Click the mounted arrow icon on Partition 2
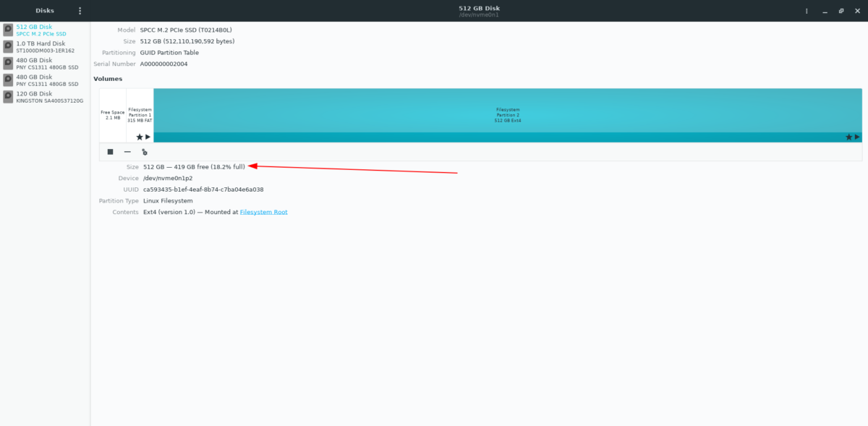Screen dimensions: 868x426 (858, 137)
